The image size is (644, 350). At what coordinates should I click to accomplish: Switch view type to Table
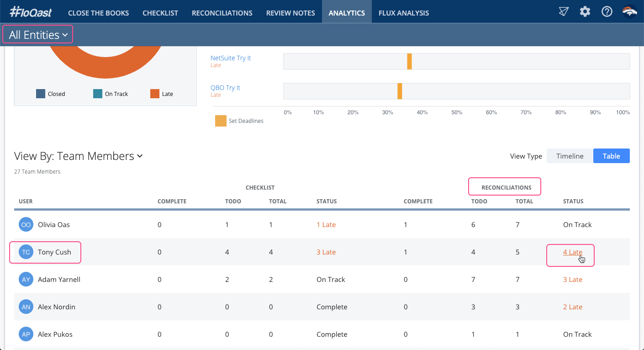pos(611,156)
